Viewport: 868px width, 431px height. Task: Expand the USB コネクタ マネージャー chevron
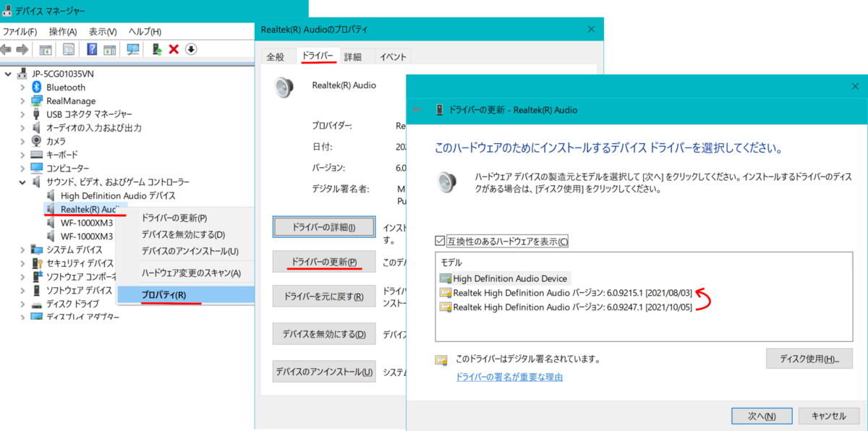tap(22, 114)
